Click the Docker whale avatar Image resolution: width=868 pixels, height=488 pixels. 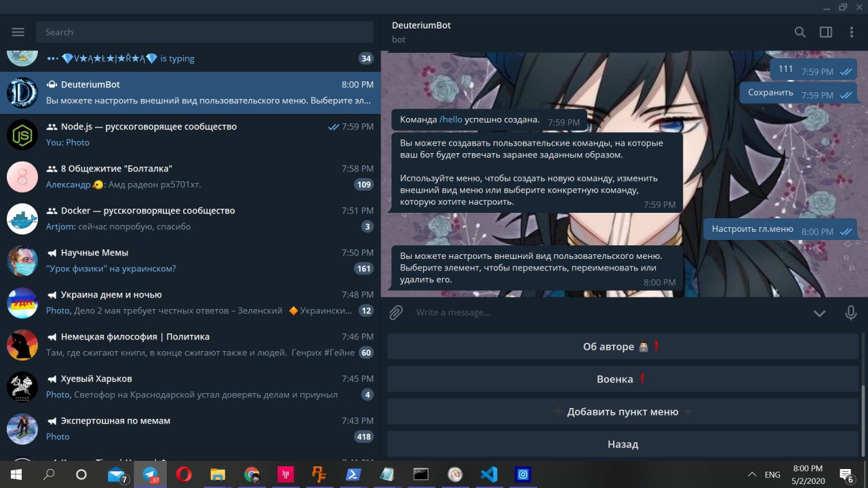point(22,219)
